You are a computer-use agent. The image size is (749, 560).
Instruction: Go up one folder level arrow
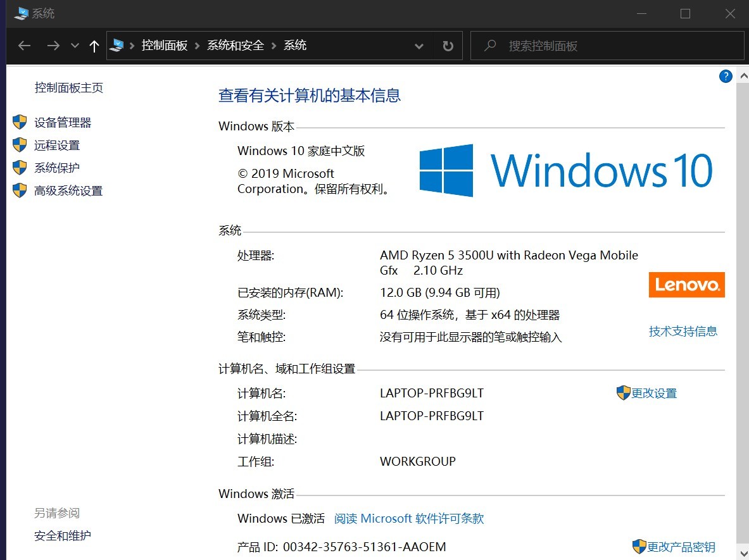coord(94,46)
